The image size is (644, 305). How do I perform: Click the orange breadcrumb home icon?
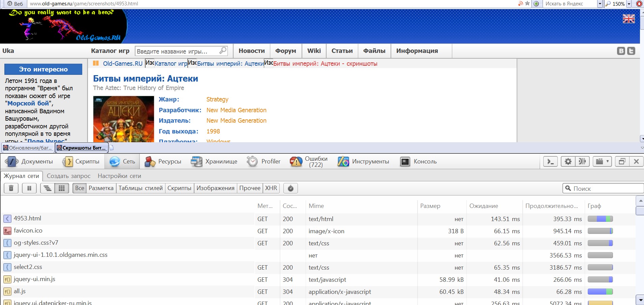pos(96,63)
